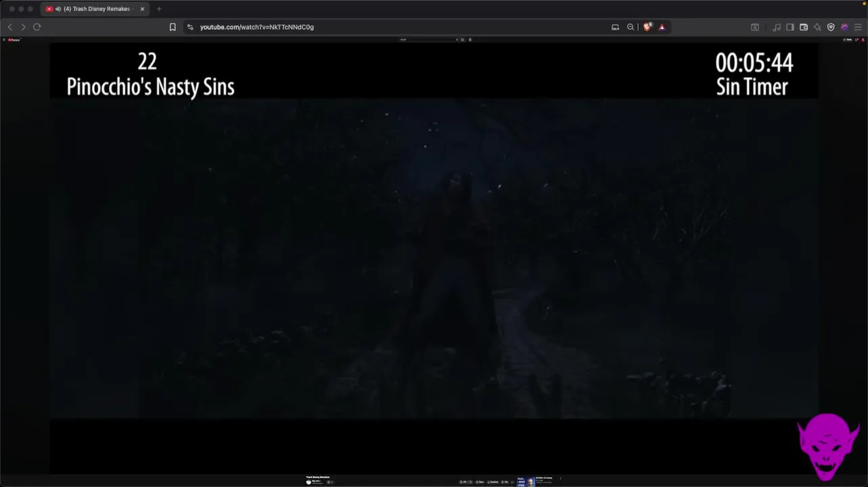The width and height of the screenshot is (868, 487).
Task: Open the recommended video's three-dot options menu
Action: pyautogui.click(x=560, y=478)
